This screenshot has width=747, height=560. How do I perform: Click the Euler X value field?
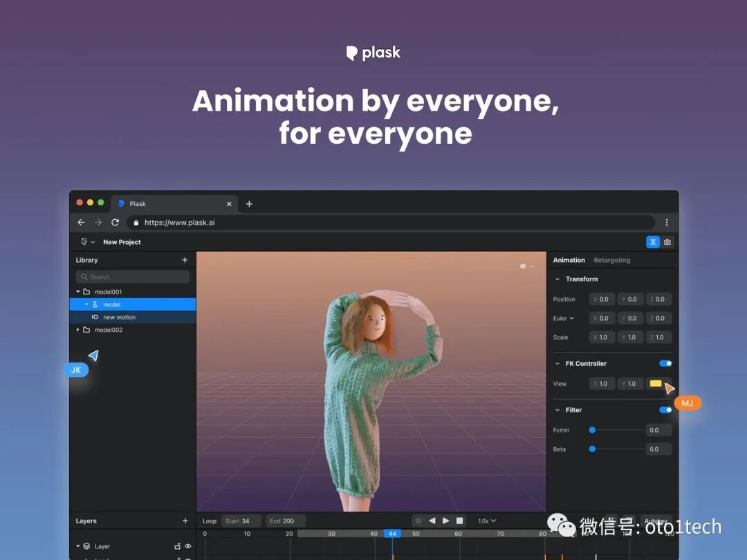coord(602,318)
